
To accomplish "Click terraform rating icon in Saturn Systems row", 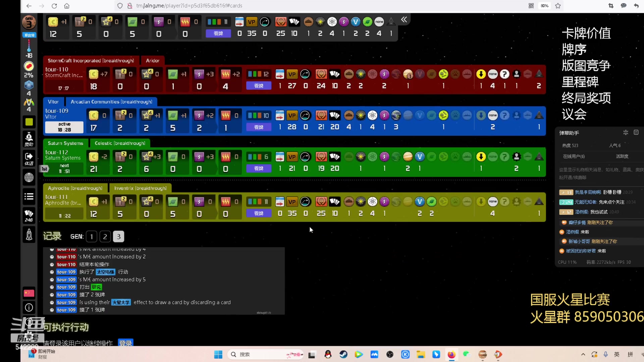I will point(321,157).
